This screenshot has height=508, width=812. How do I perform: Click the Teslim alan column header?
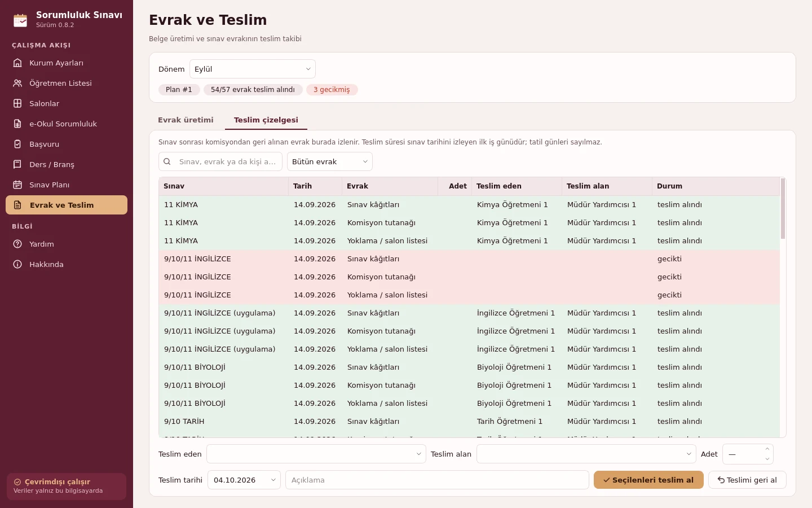click(x=607, y=186)
